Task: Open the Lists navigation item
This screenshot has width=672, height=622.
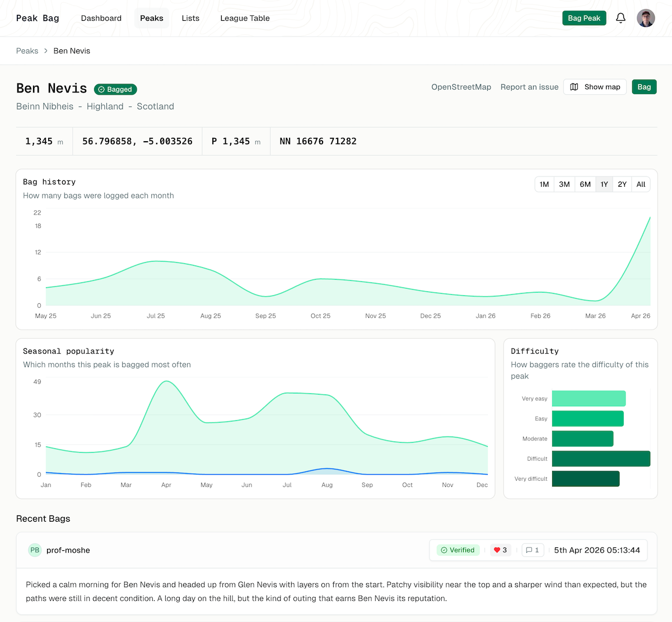Action: click(x=190, y=18)
